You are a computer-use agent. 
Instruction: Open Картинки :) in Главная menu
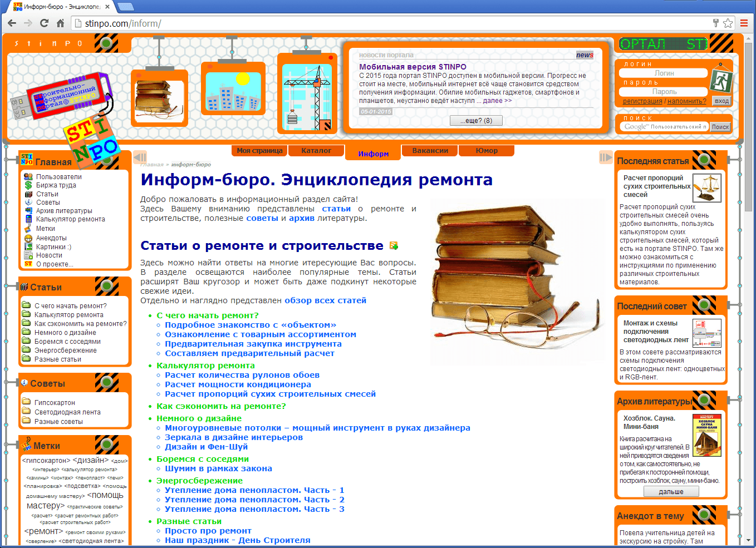coord(53,247)
